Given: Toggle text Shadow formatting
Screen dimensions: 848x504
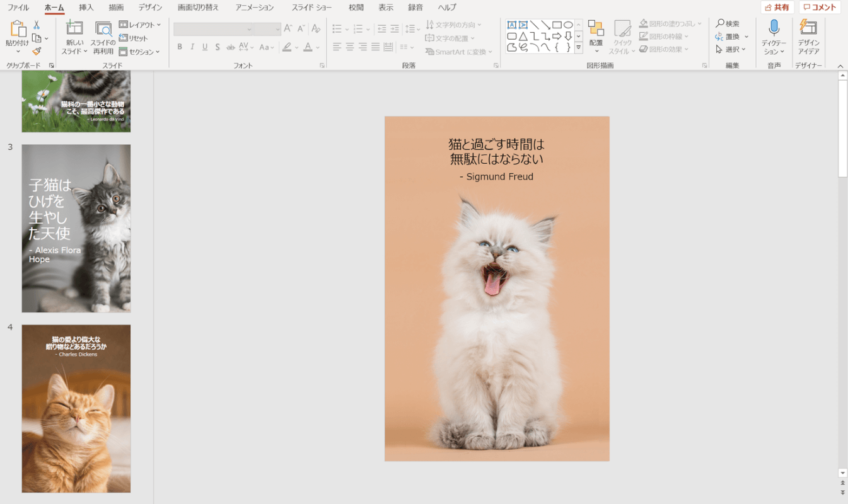Looking at the screenshot, I should (x=218, y=47).
